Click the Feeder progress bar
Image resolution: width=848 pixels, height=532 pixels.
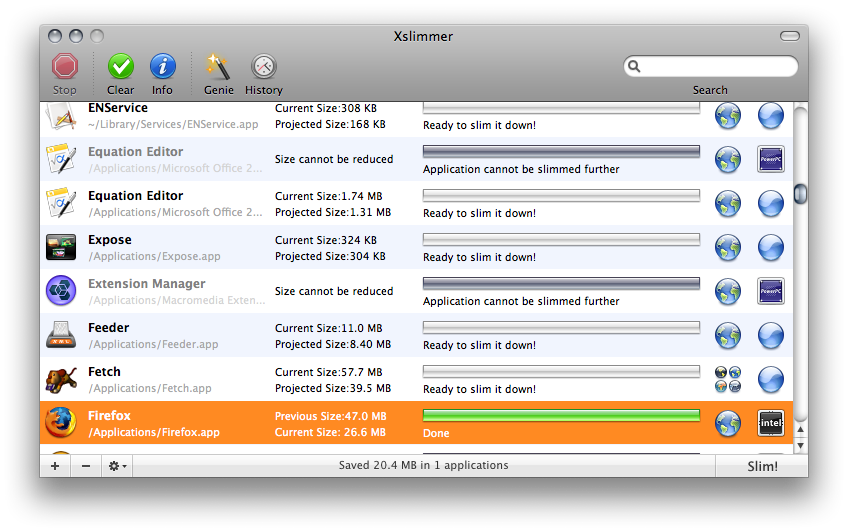pos(561,327)
